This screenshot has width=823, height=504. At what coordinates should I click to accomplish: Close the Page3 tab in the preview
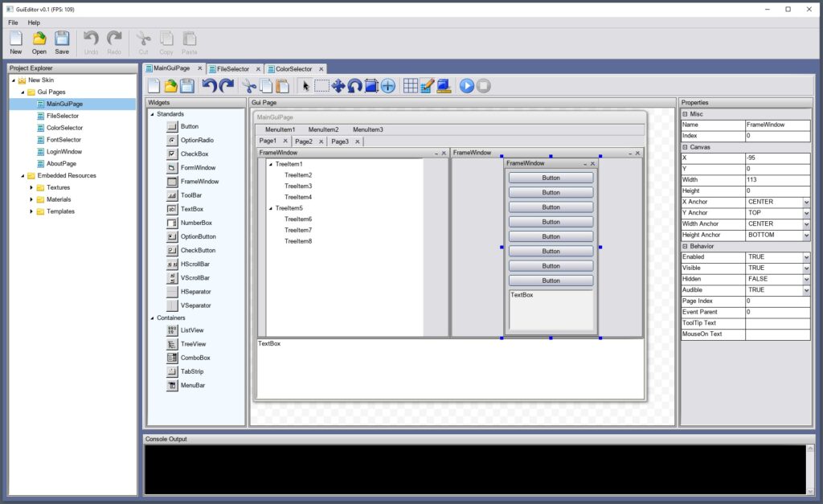(358, 141)
